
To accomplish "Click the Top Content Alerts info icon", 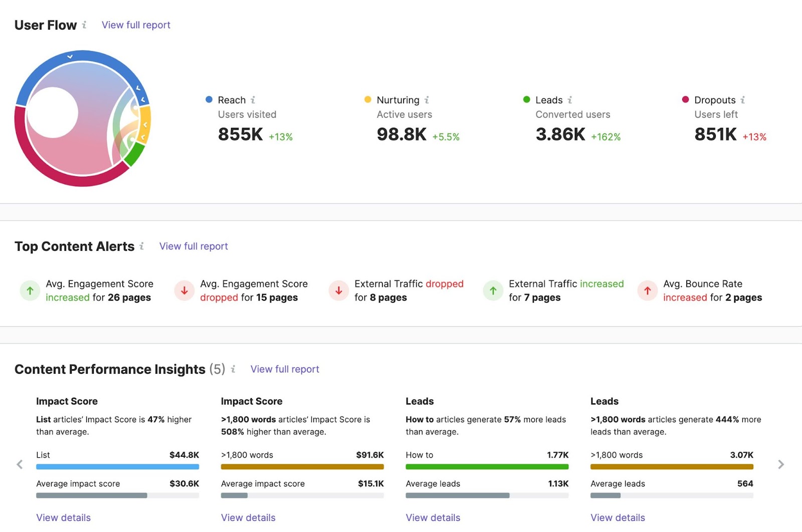I will (143, 246).
